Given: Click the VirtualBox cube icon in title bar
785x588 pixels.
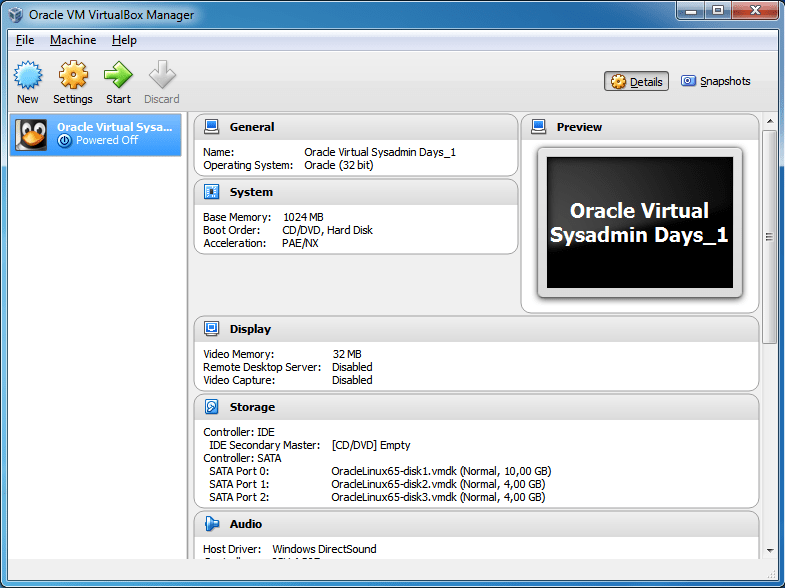Looking at the screenshot, I should tap(16, 15).
